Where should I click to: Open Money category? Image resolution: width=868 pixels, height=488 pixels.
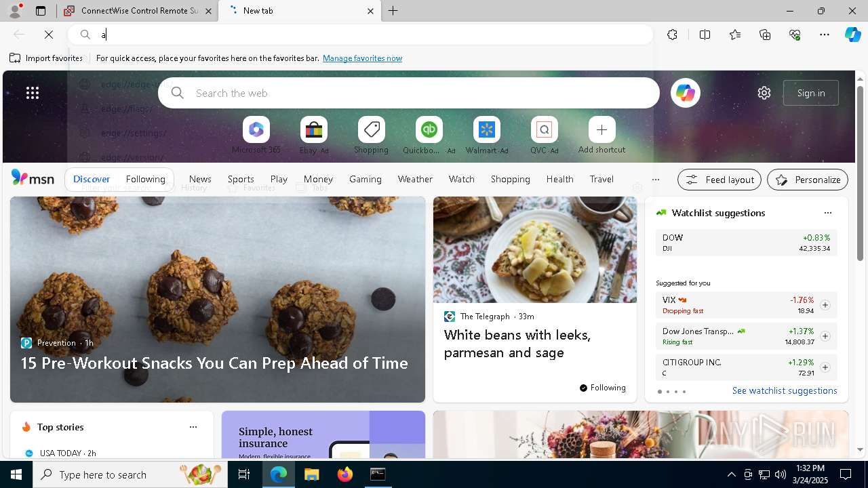pyautogui.click(x=318, y=179)
